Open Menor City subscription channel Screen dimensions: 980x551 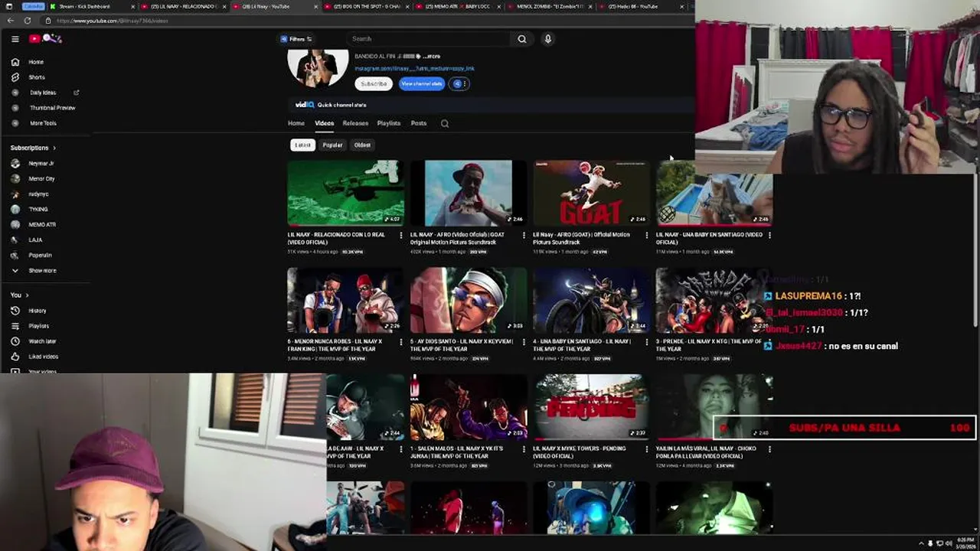point(41,178)
